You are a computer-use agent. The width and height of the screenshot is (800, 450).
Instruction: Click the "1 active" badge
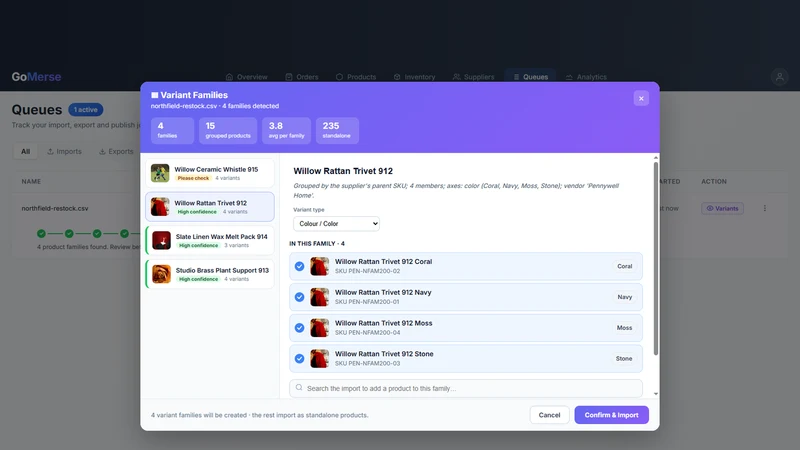pyautogui.click(x=85, y=110)
